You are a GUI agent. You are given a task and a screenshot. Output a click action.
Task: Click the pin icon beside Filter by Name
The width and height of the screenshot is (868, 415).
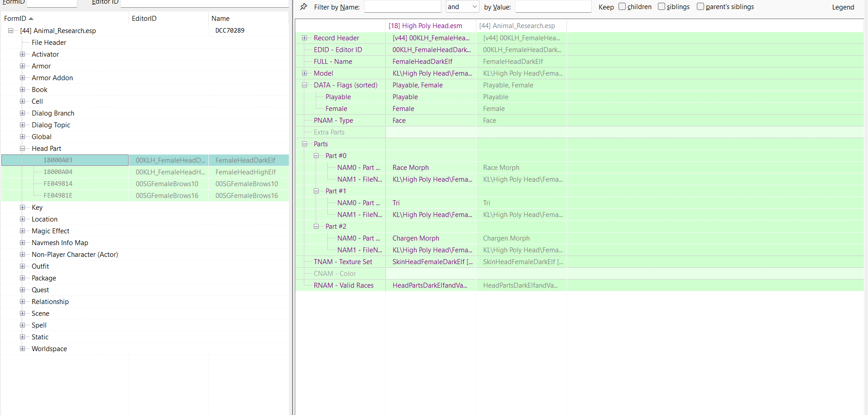coord(304,7)
